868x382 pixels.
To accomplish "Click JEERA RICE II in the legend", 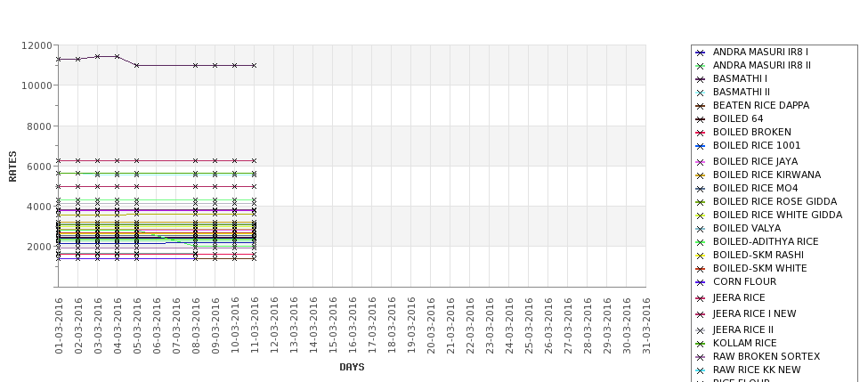I will click(742, 329).
